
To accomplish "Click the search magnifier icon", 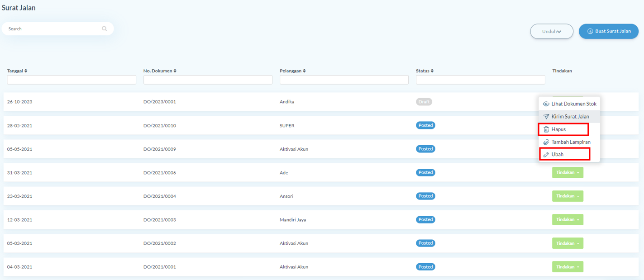I will click(x=105, y=28).
